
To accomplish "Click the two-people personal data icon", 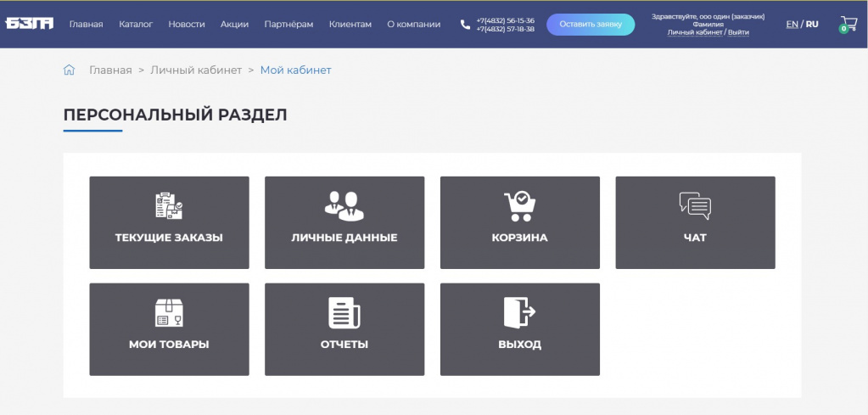I will (344, 206).
